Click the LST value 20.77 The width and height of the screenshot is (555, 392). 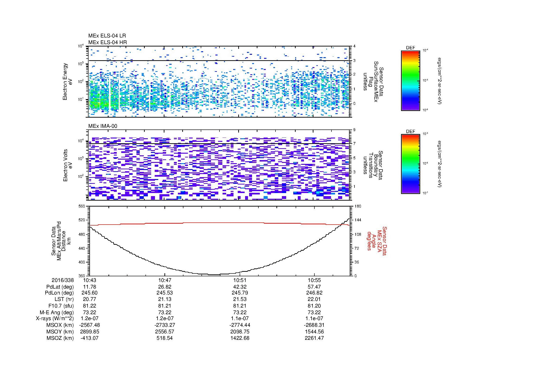coord(89,300)
